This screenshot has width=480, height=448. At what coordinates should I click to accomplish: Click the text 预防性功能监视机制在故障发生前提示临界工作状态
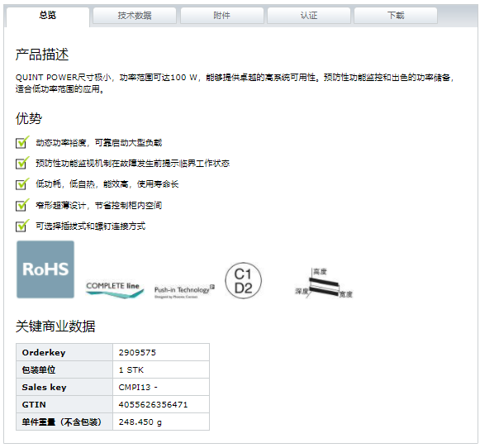coord(132,163)
